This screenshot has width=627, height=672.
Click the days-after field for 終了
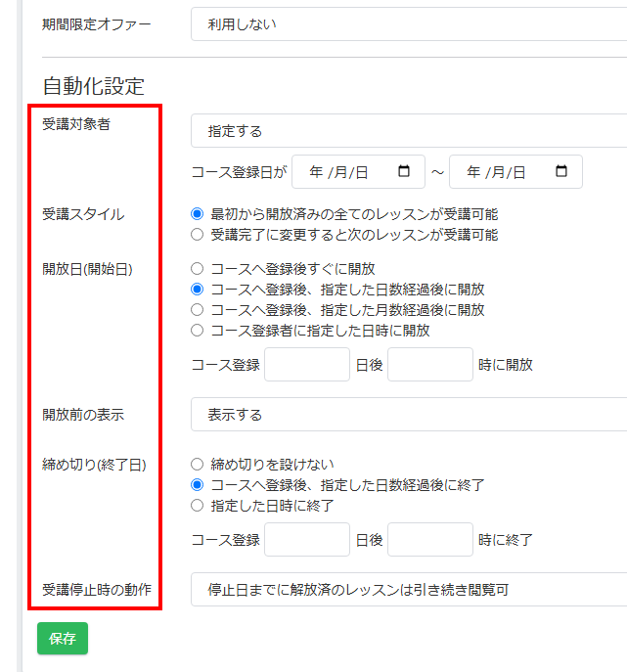pos(306,540)
